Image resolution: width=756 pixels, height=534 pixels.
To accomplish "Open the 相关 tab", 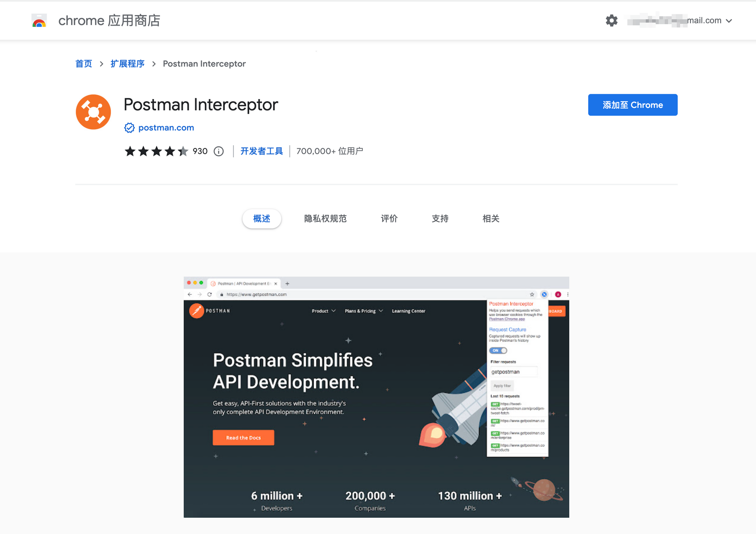I will (x=490, y=219).
